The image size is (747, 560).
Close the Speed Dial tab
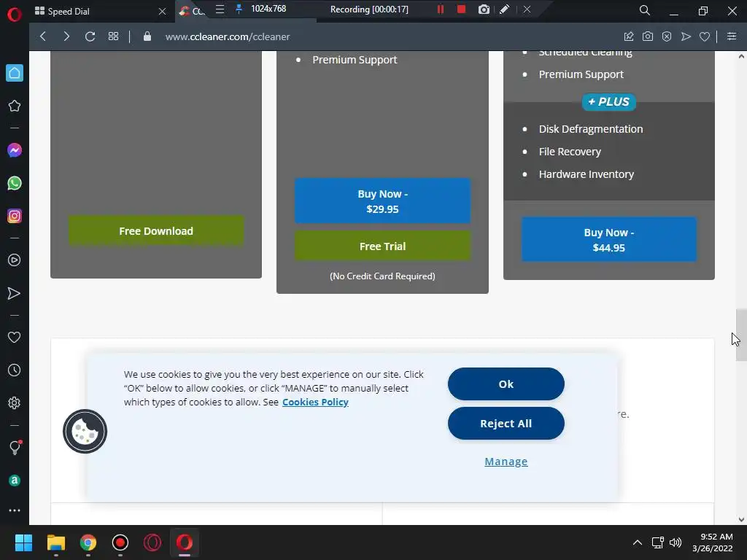pyautogui.click(x=162, y=12)
